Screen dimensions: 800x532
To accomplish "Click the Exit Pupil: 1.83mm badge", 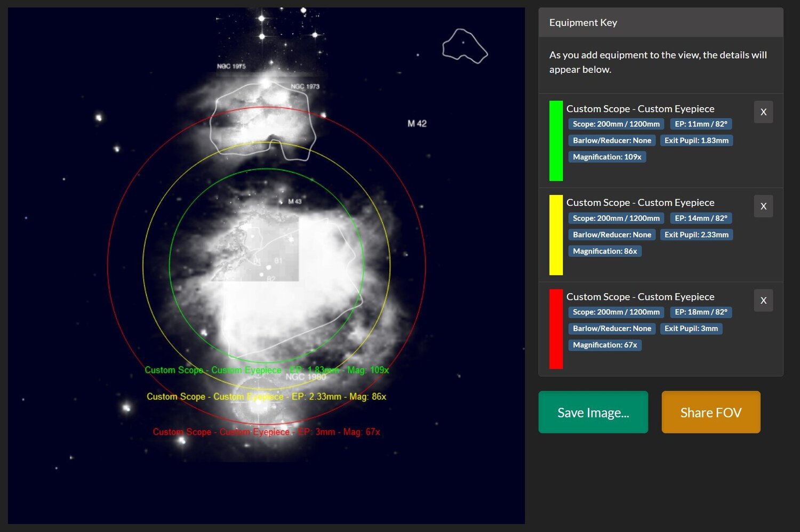I will coord(696,141).
